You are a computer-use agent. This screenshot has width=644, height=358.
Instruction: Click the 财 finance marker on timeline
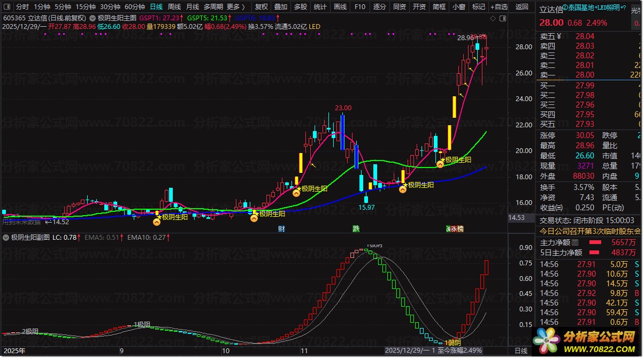pyautogui.click(x=281, y=228)
